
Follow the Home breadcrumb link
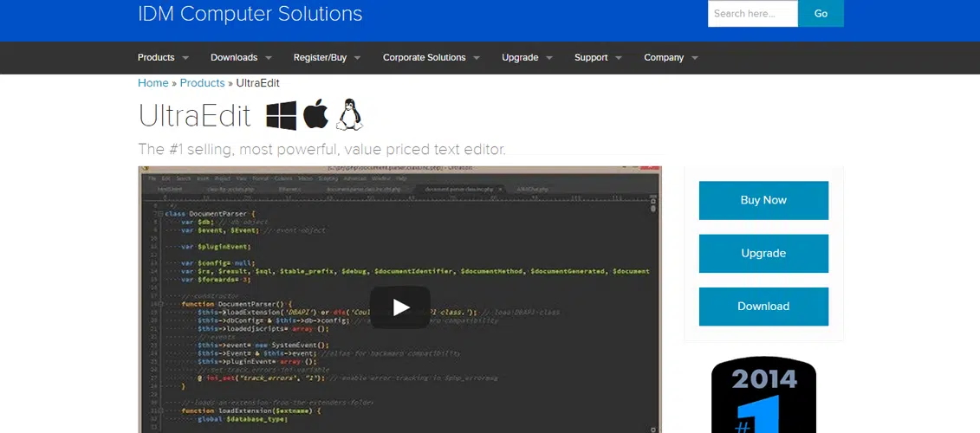153,83
